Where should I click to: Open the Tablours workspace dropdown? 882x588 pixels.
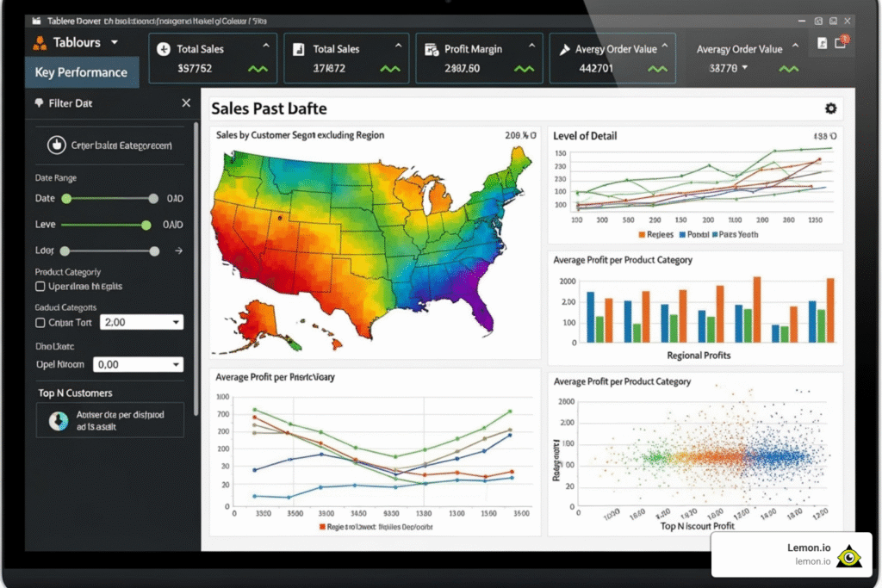click(114, 42)
